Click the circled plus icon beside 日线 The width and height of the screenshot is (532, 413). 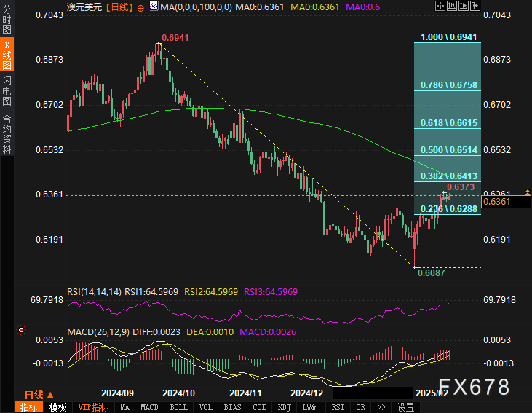click(140, 7)
